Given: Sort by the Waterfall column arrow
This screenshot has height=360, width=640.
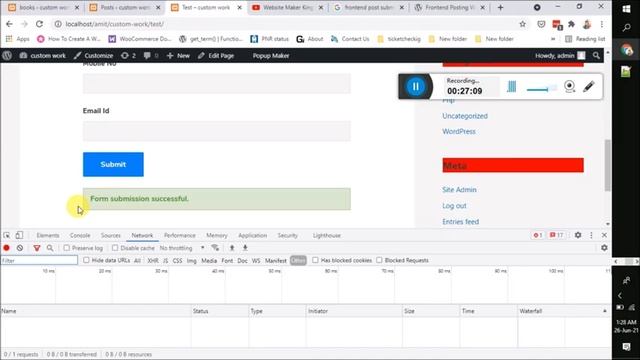Looking at the screenshot, I should [x=604, y=311].
